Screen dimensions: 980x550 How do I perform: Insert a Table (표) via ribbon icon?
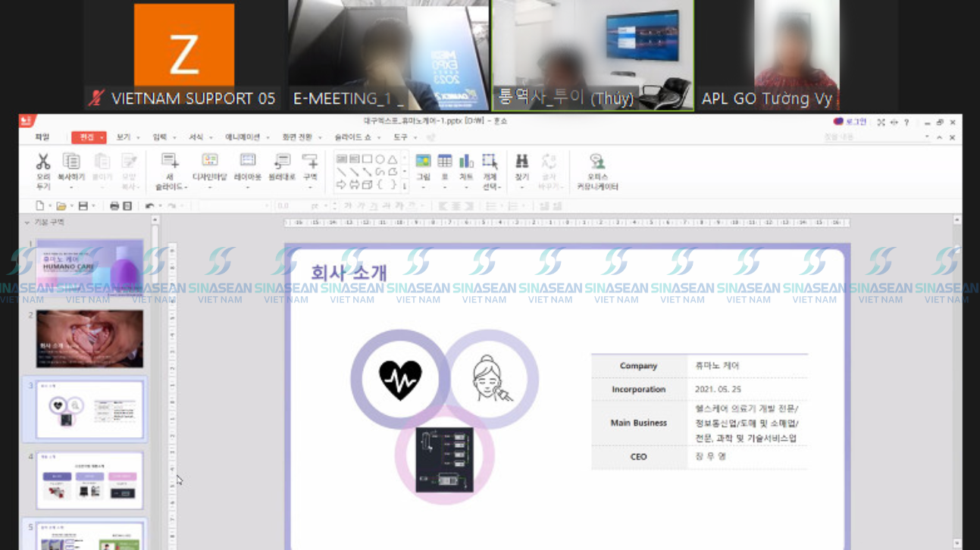pos(445,161)
